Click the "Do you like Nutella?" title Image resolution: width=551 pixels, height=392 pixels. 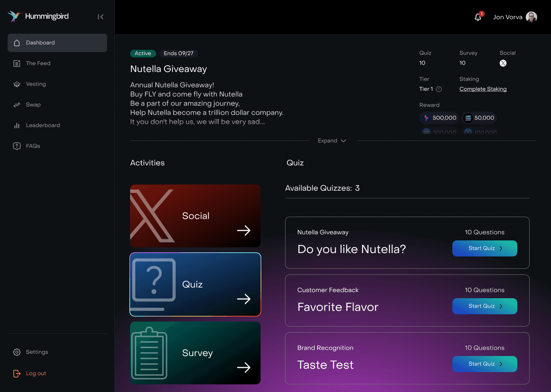point(352,249)
